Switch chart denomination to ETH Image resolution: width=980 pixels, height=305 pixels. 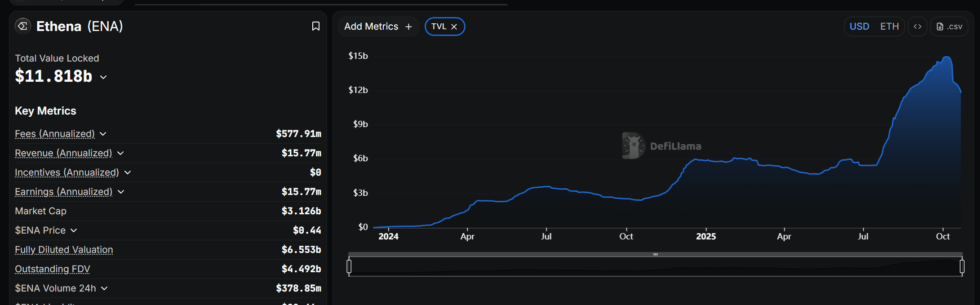[x=889, y=27]
